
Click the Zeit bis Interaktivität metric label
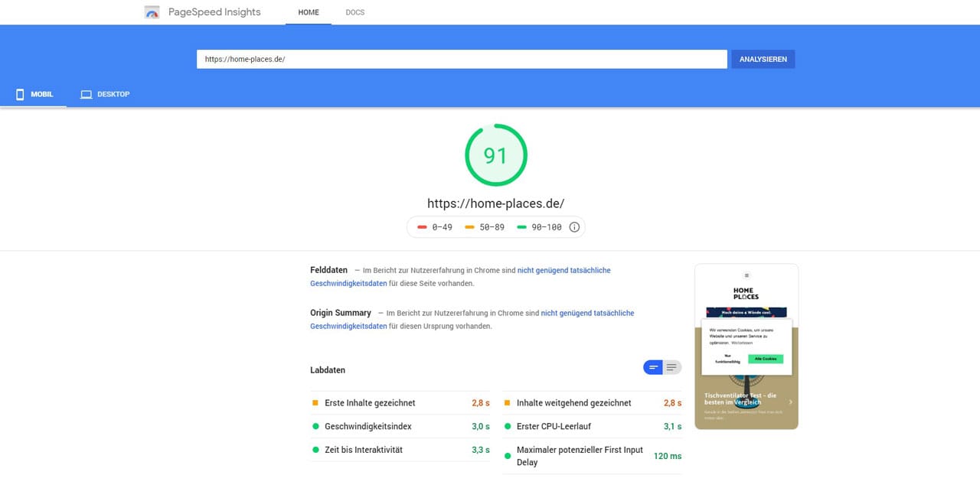point(364,451)
